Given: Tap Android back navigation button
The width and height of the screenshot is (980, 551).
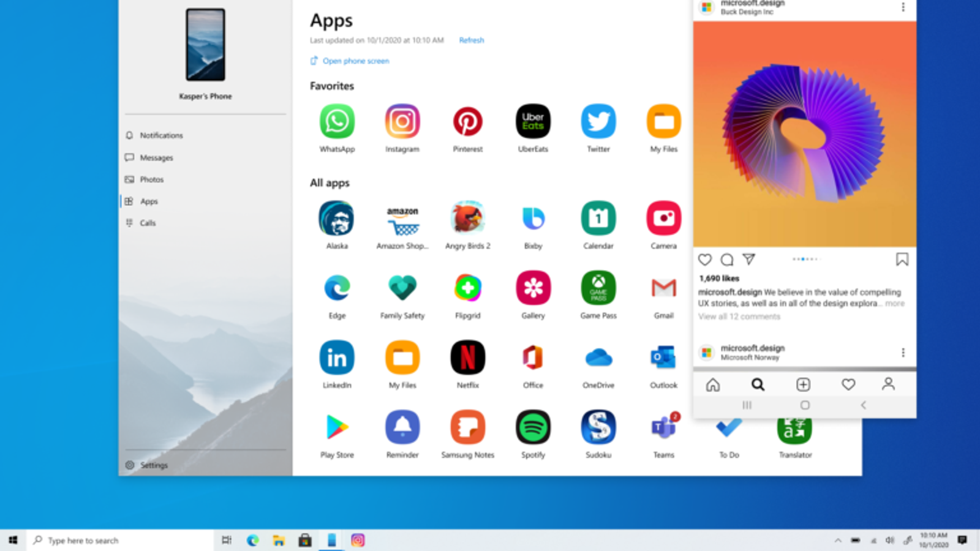Looking at the screenshot, I should click(863, 405).
